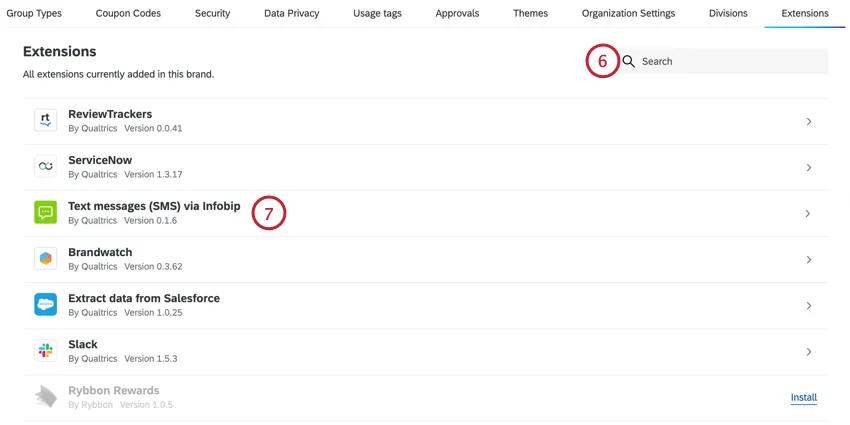850x425 pixels.
Task: Focus the extensions Search field
Action: (x=730, y=62)
